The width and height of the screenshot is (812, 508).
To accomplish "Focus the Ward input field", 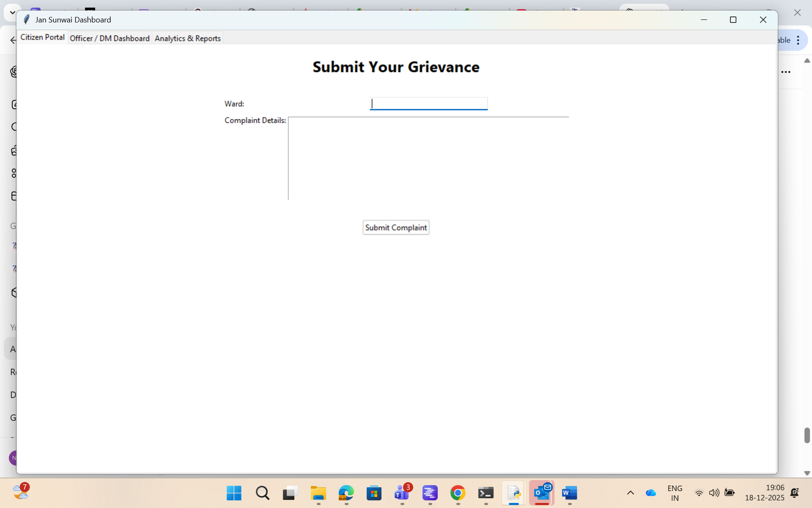I will tap(428, 103).
